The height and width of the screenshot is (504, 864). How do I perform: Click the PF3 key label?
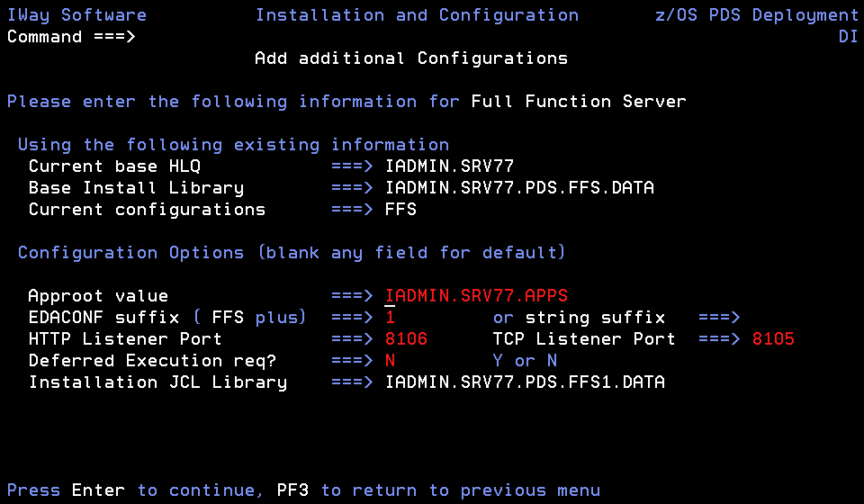pyautogui.click(x=292, y=490)
